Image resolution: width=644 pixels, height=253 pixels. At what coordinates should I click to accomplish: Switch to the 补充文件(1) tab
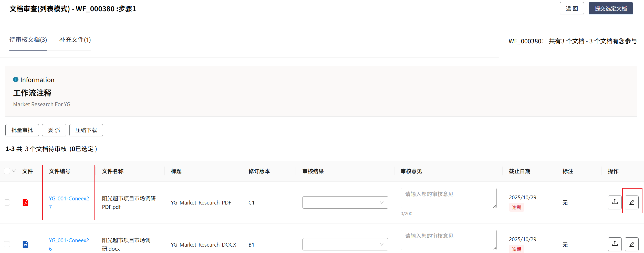(x=75, y=40)
